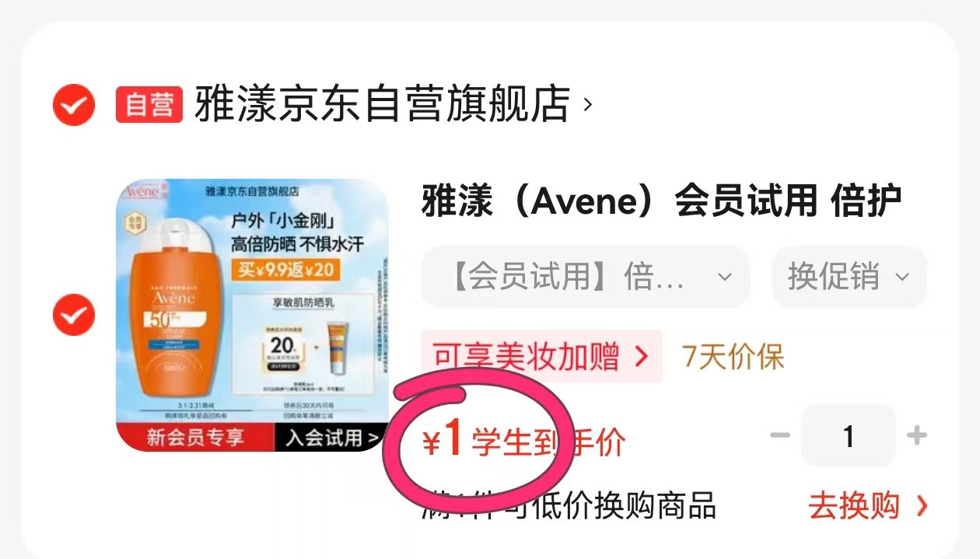The image size is (980, 559).
Task: Expand the 【会员试用】倍… variant dropdown
Action: tap(586, 277)
